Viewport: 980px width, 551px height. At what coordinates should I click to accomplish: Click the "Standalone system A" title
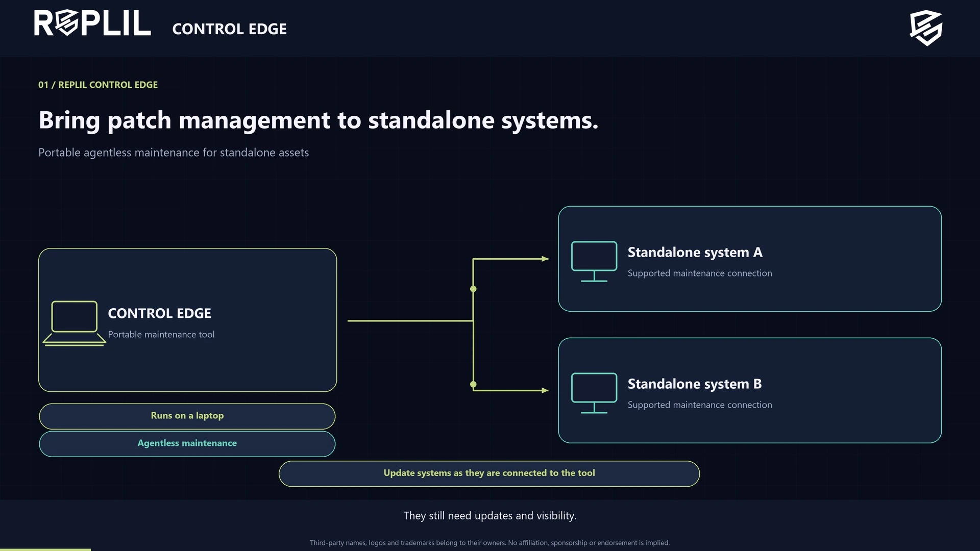tap(695, 253)
